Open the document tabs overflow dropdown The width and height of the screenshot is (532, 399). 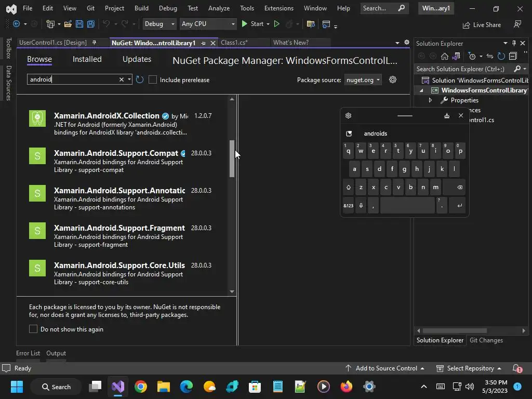coord(397,43)
